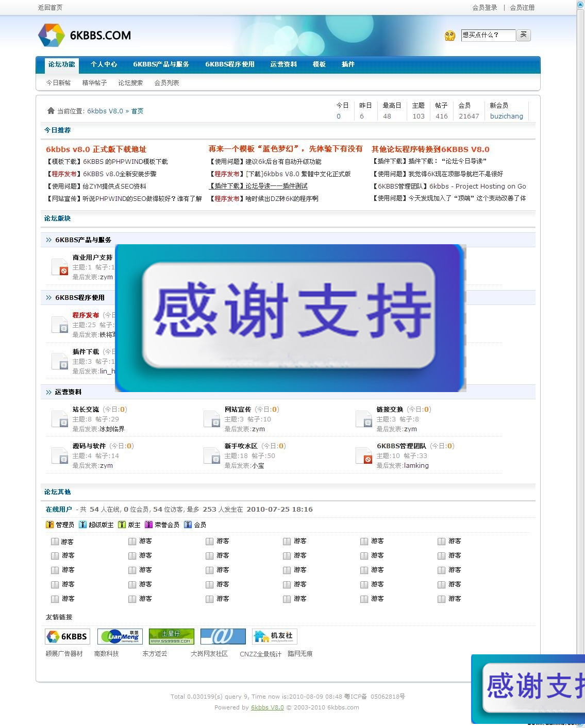
Task: Click the 新手吹水区 board icon
Action: coord(212,455)
